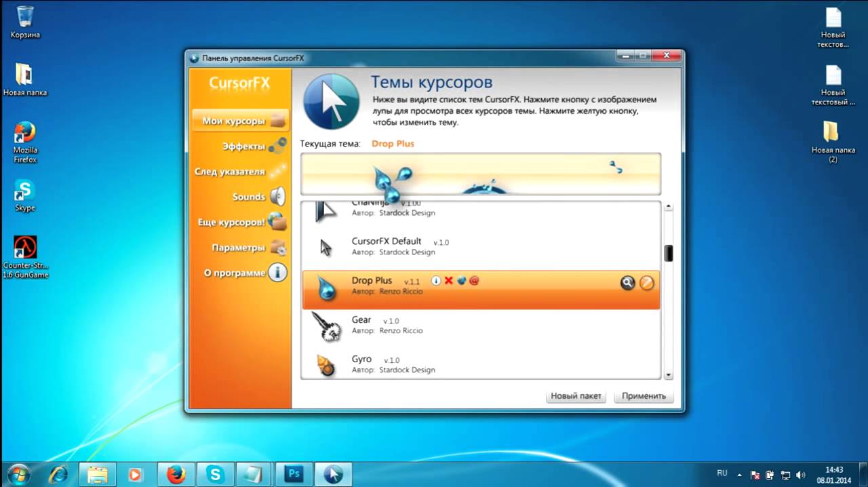Open the Корзина recycle bin desktop icon
Screen dimensions: 868x487
(25, 22)
